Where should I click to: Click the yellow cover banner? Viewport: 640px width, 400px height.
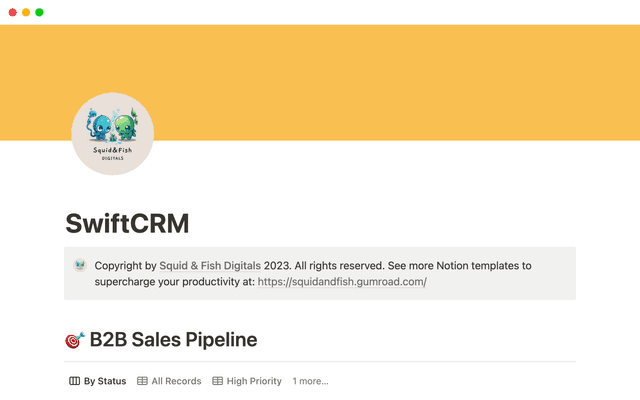[400, 80]
